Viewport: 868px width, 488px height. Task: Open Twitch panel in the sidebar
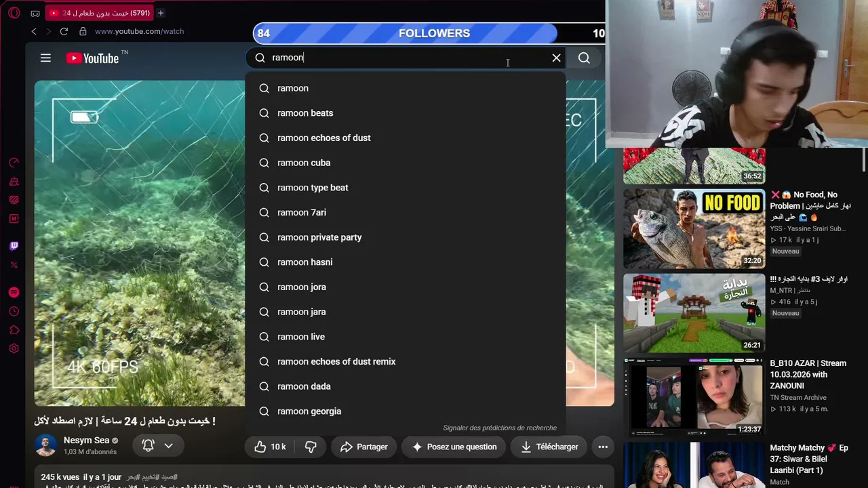pyautogui.click(x=14, y=246)
